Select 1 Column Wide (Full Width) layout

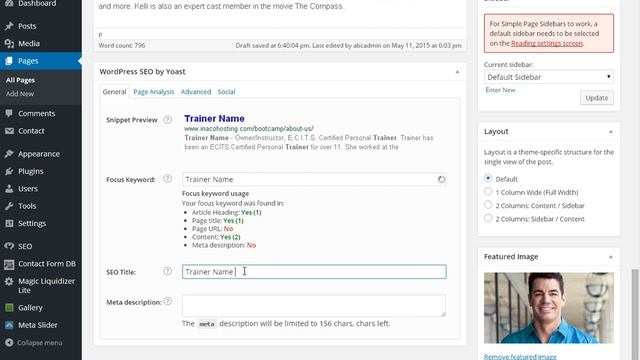coord(488,191)
